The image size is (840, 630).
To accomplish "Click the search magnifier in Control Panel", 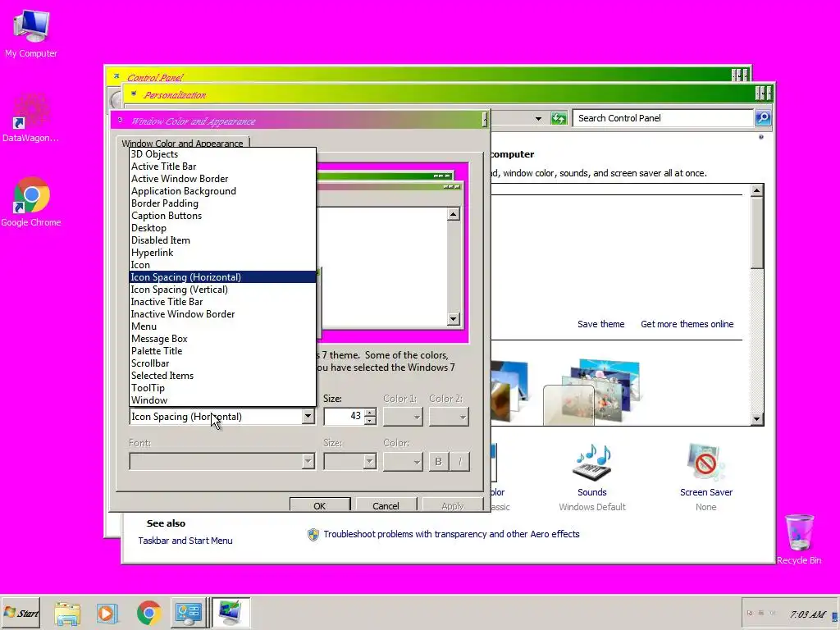I will tap(763, 118).
